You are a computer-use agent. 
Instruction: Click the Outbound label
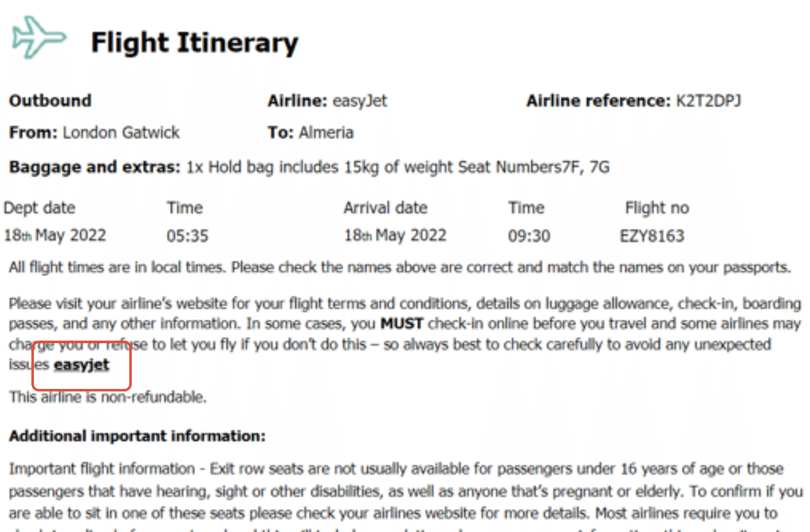tap(50, 100)
